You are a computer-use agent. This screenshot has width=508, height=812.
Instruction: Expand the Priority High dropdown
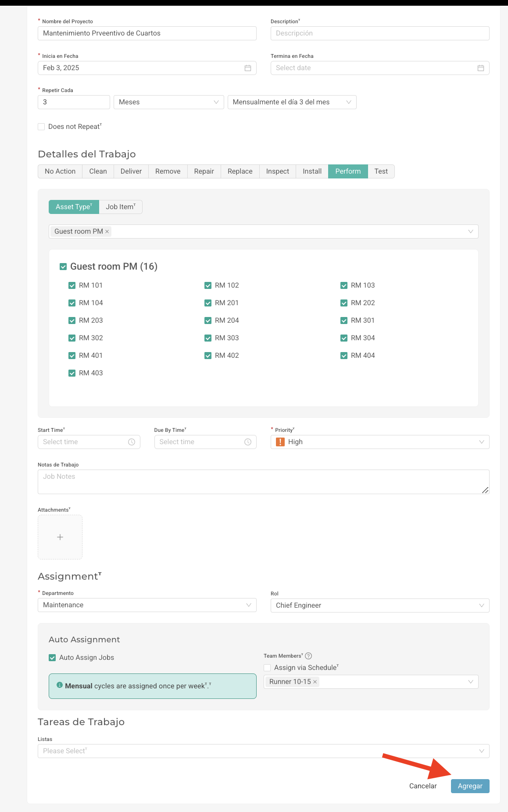[379, 442]
